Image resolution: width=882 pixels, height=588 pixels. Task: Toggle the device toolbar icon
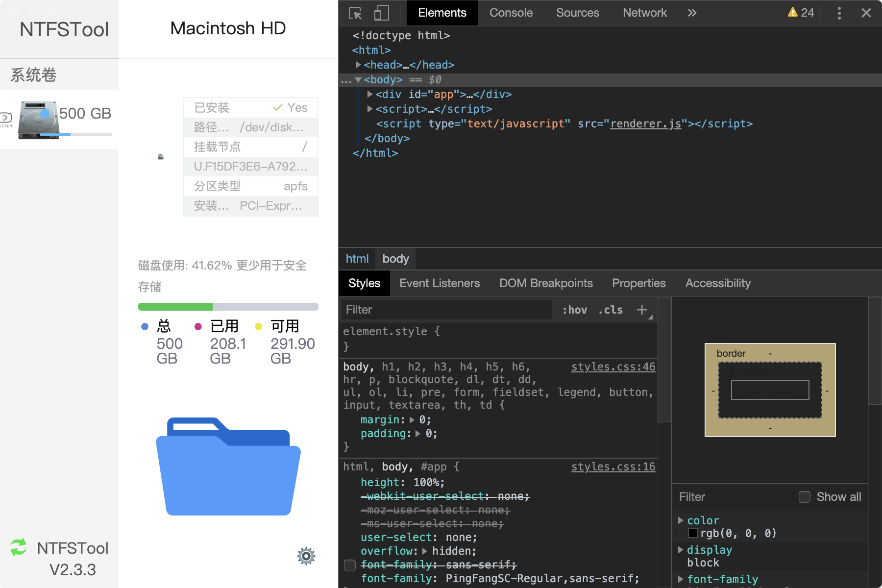tap(381, 13)
